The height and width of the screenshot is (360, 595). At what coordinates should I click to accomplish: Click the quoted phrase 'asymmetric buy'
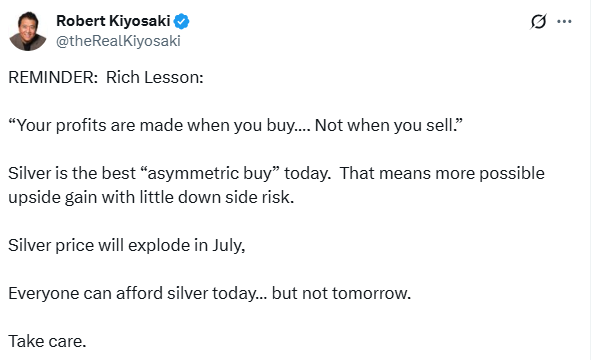click(210, 174)
